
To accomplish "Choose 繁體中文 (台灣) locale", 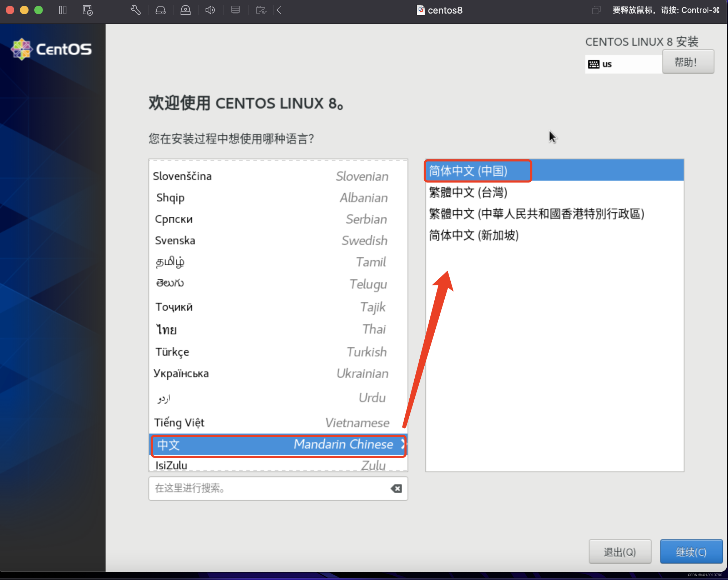I will point(555,192).
